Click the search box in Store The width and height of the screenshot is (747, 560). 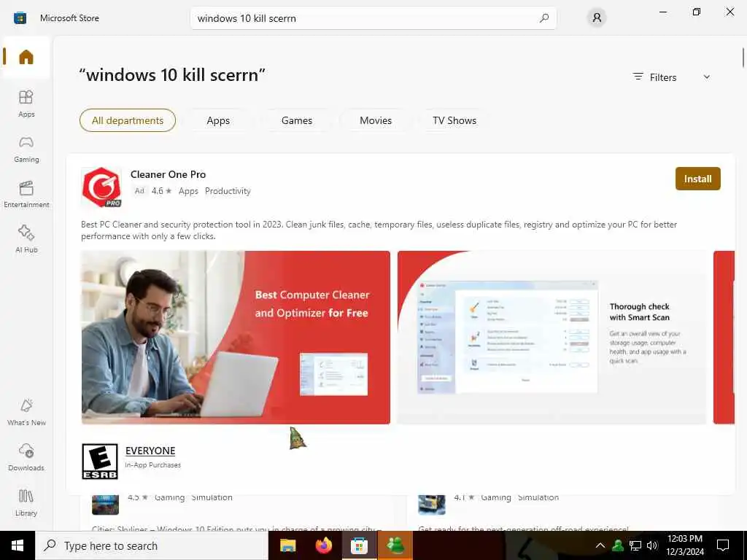pos(373,18)
